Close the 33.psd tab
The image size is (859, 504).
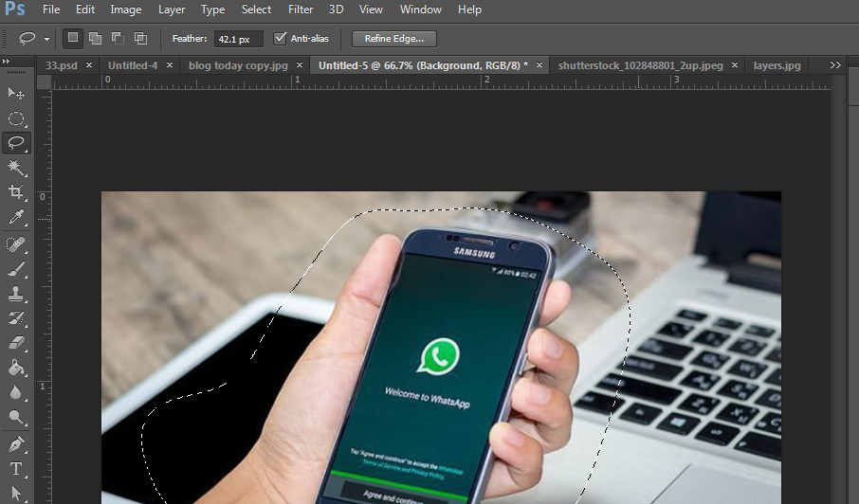89,65
